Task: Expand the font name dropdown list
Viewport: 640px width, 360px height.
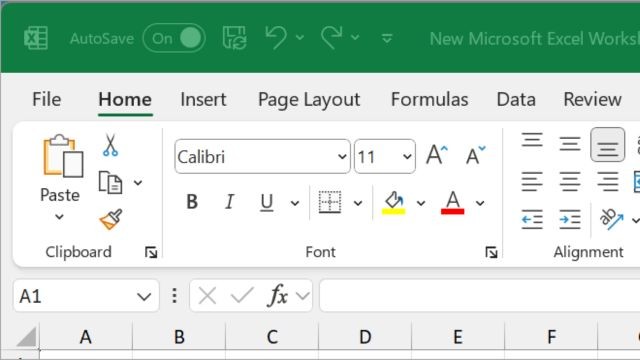Action: tap(342, 156)
